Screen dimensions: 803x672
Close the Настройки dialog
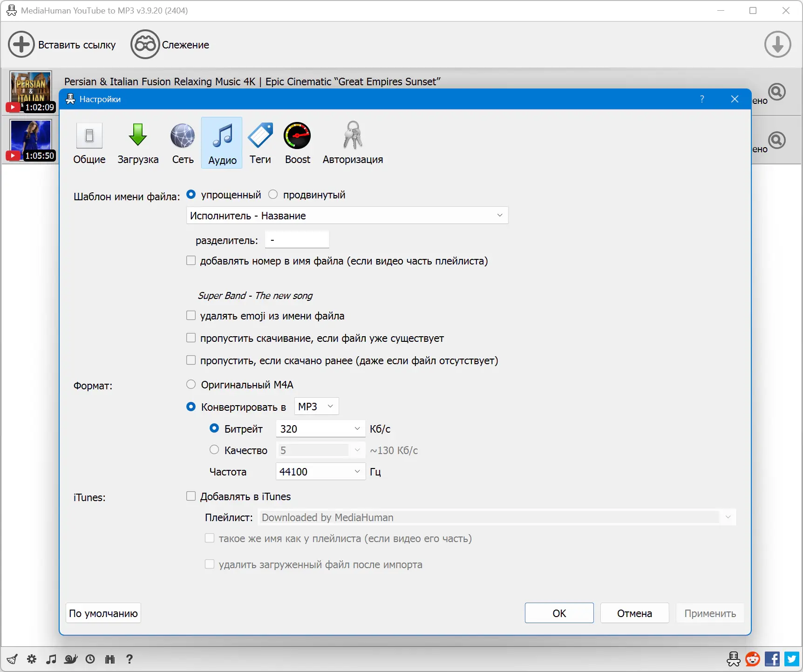tap(735, 99)
